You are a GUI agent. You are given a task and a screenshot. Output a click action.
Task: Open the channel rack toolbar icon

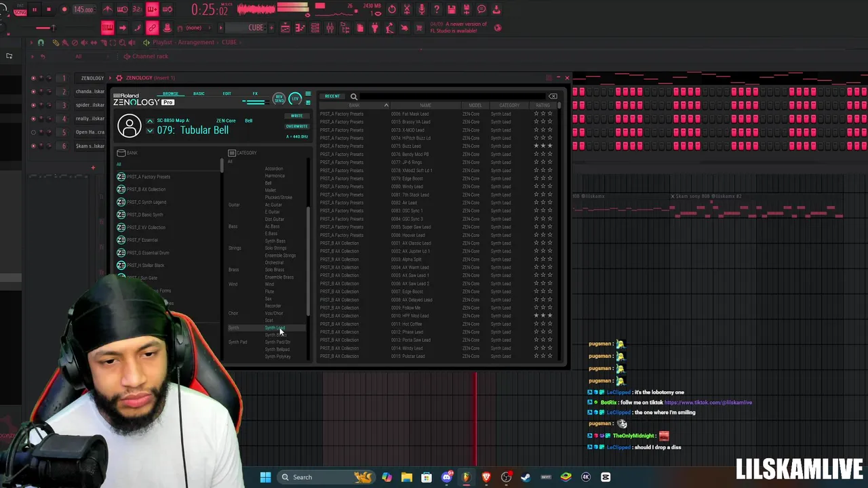315,28
